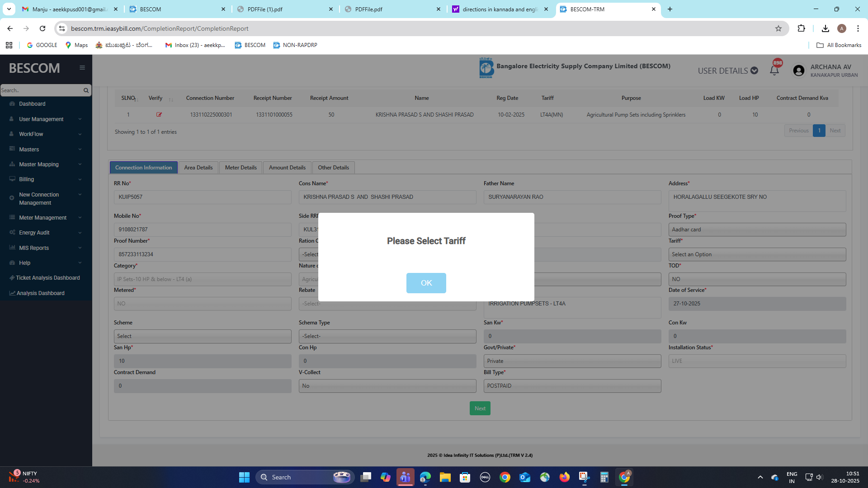Screen dimensions: 868x488
Task: Click the Archana AV user avatar icon
Action: [x=799, y=71]
